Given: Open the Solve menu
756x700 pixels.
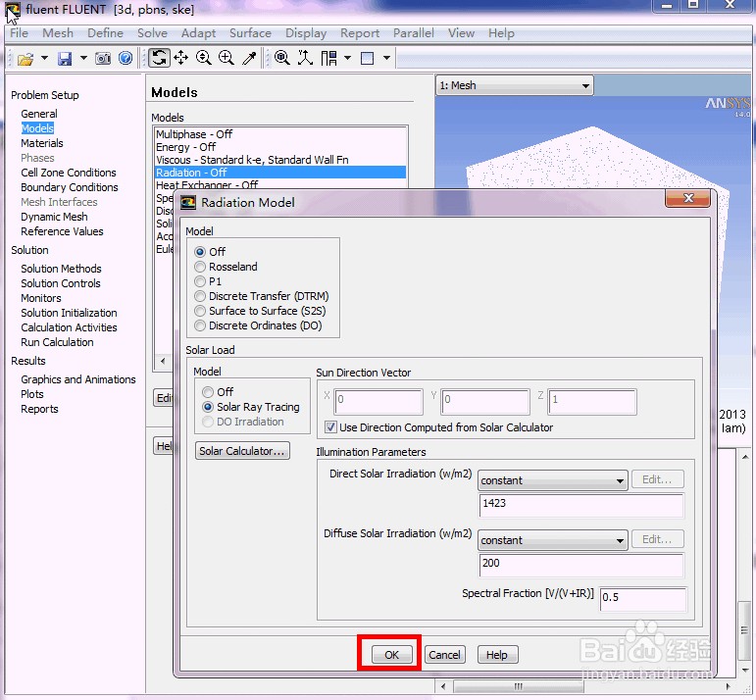Looking at the screenshot, I should (152, 33).
